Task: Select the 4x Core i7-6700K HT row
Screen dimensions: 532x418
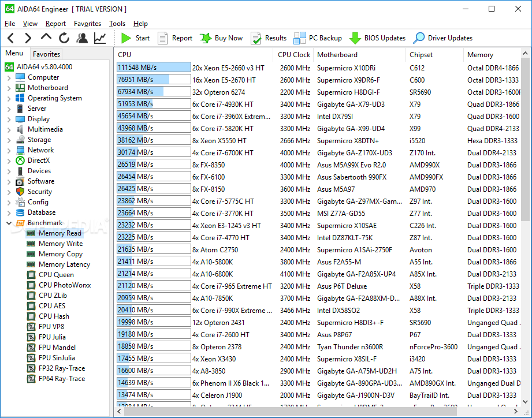Action: click(x=318, y=153)
